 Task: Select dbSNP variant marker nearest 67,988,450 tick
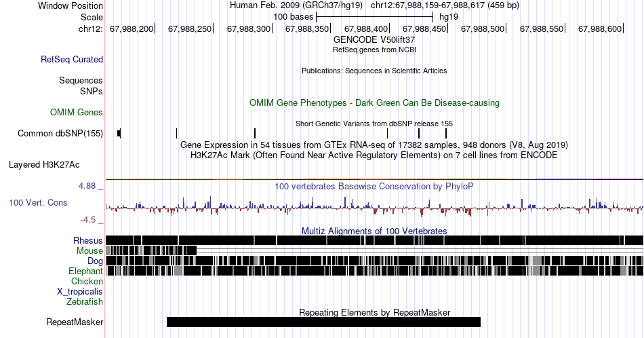[446, 133]
